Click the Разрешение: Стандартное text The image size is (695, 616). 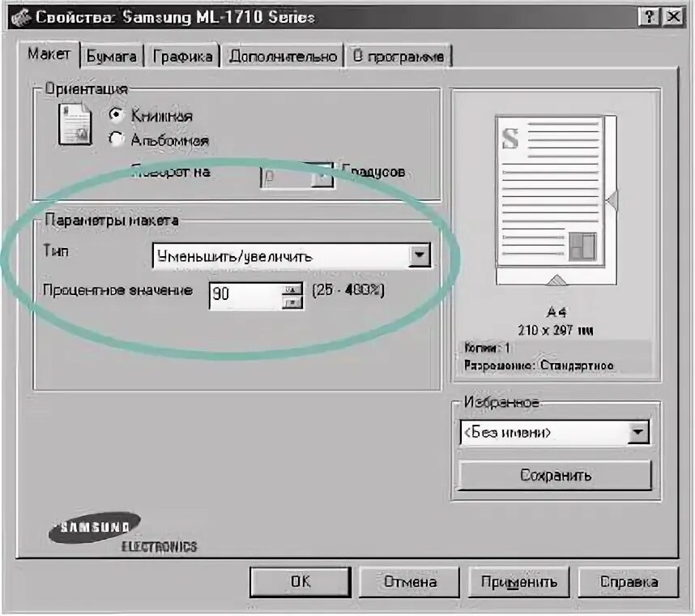(539, 366)
